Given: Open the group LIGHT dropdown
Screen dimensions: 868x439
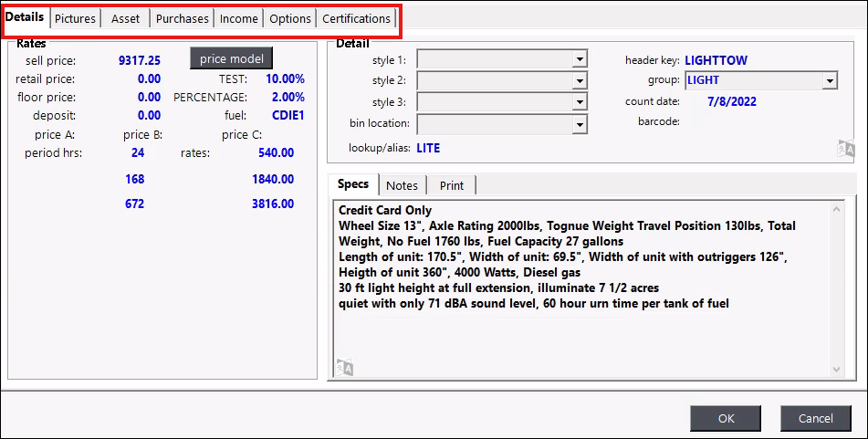Looking at the screenshot, I should tap(830, 80).
